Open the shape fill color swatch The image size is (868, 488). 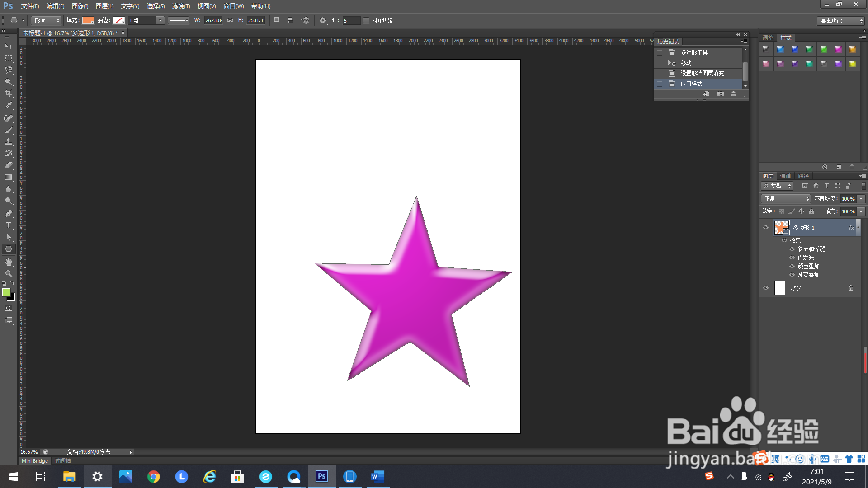coord(88,20)
